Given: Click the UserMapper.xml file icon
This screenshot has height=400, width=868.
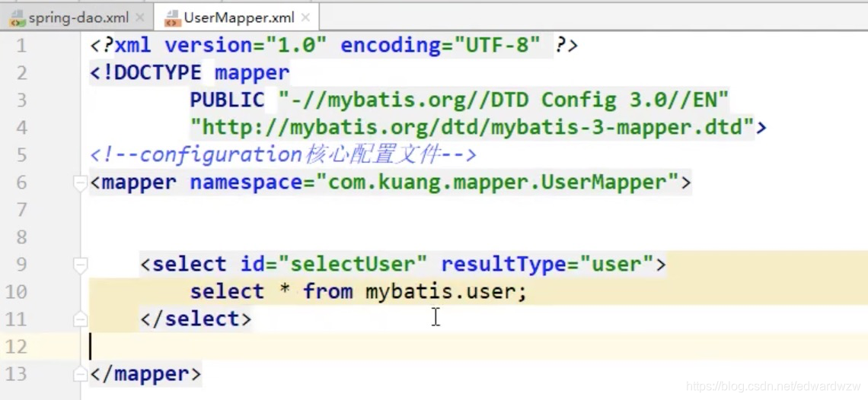Looking at the screenshot, I should coord(172,18).
